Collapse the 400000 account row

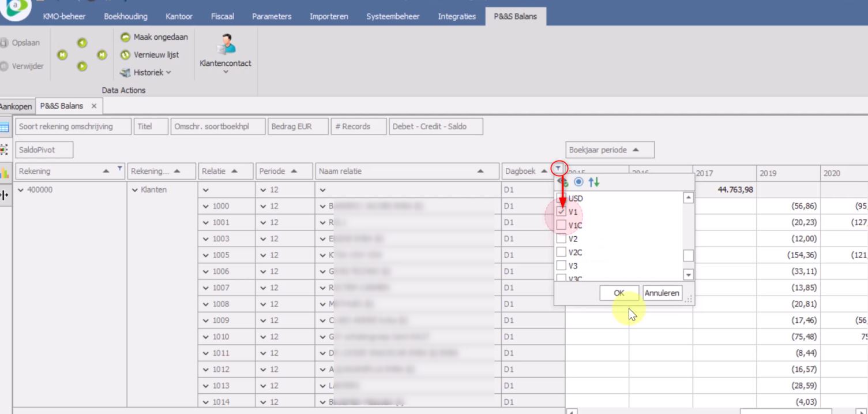coord(21,189)
